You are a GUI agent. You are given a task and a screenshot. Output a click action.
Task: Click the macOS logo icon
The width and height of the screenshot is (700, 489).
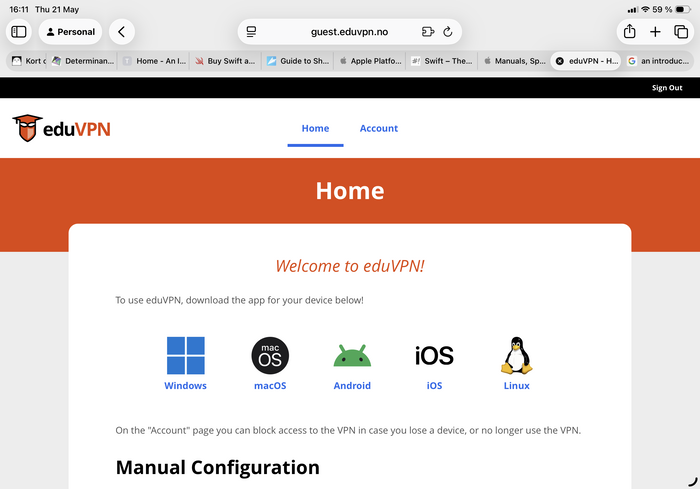pos(270,355)
